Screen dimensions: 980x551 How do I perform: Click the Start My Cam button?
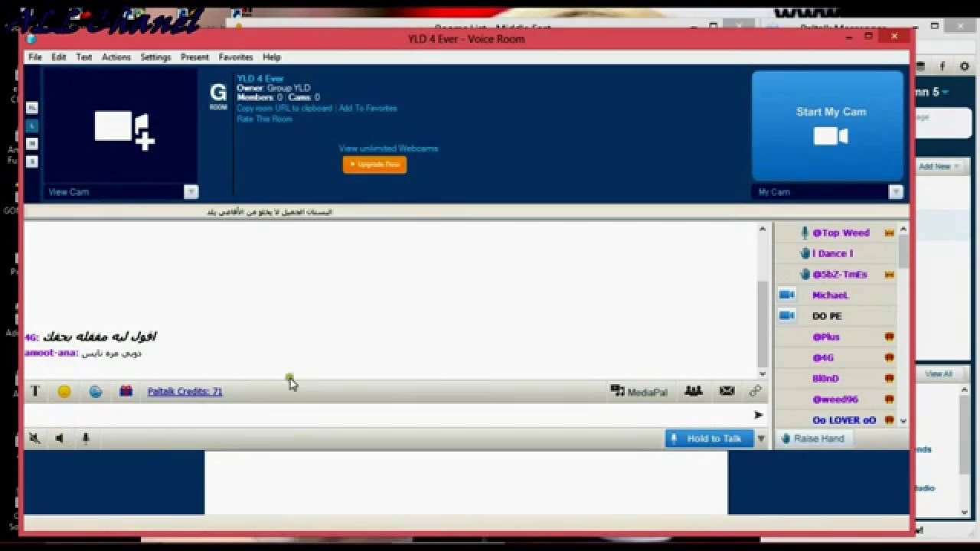coord(828,126)
